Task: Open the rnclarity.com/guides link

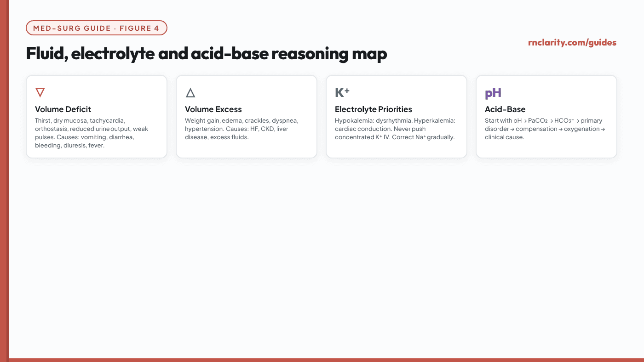Action: [x=572, y=43]
